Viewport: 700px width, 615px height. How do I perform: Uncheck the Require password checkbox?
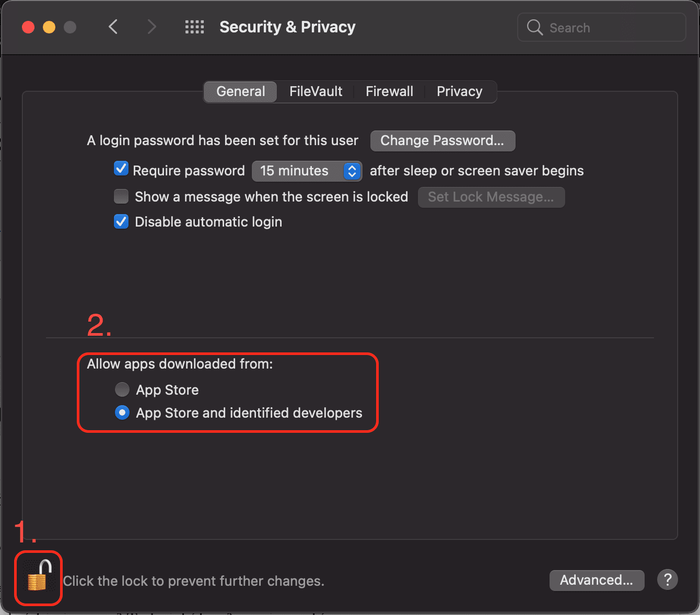(x=121, y=169)
